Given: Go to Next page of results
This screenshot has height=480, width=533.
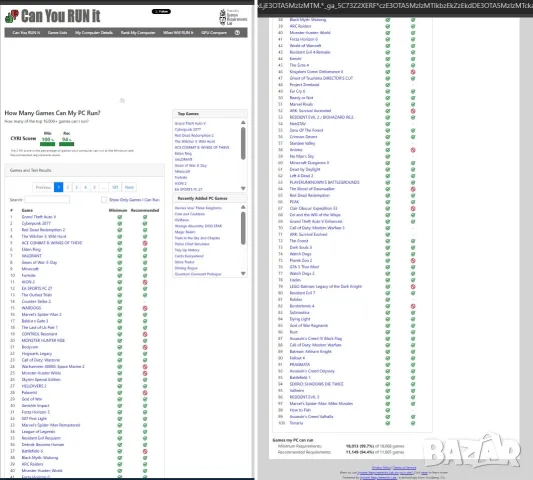Looking at the screenshot, I should coord(129,187).
